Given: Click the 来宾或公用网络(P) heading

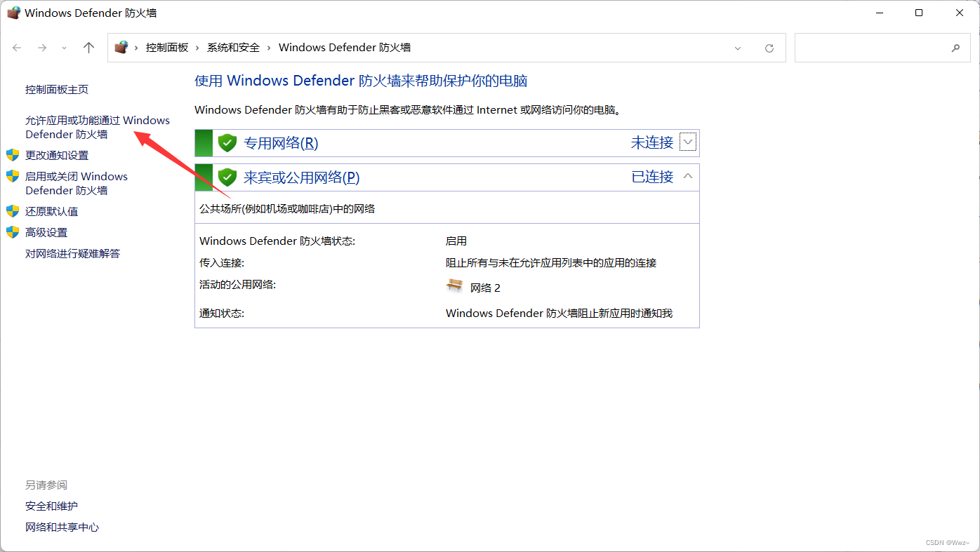Looking at the screenshot, I should tap(301, 177).
